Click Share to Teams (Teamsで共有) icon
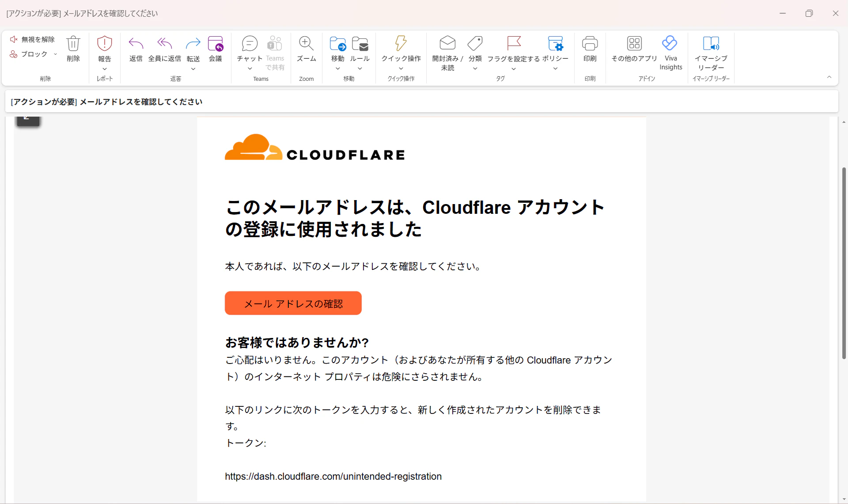Viewport: 848px width, 504px height. tap(275, 43)
